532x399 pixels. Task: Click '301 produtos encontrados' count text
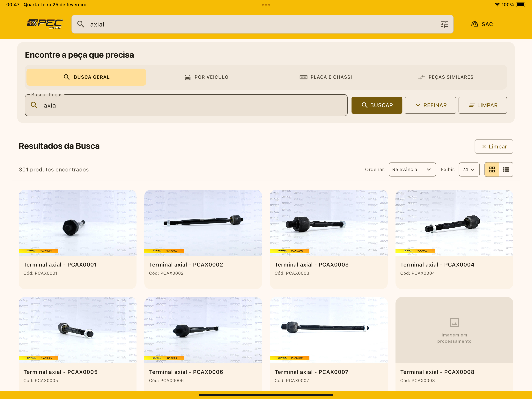(x=54, y=169)
